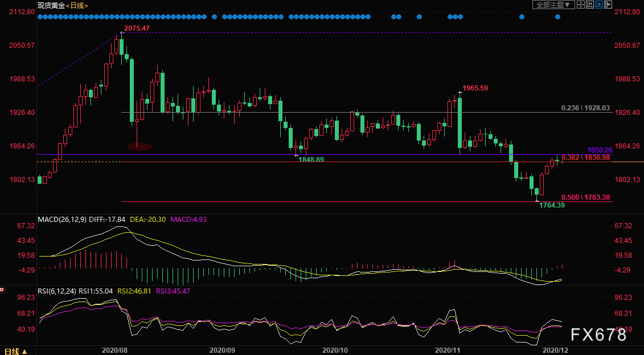Screen dimensions: 644x355
Task: Click the 0.382 \ 1836.98 Fibonacci level label
Action: [x=585, y=158]
